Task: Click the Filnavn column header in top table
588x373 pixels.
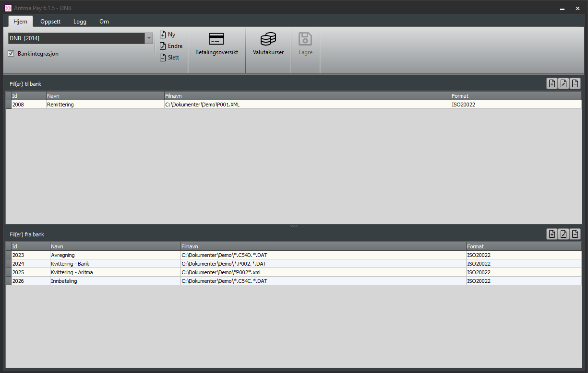Action: 307,96
